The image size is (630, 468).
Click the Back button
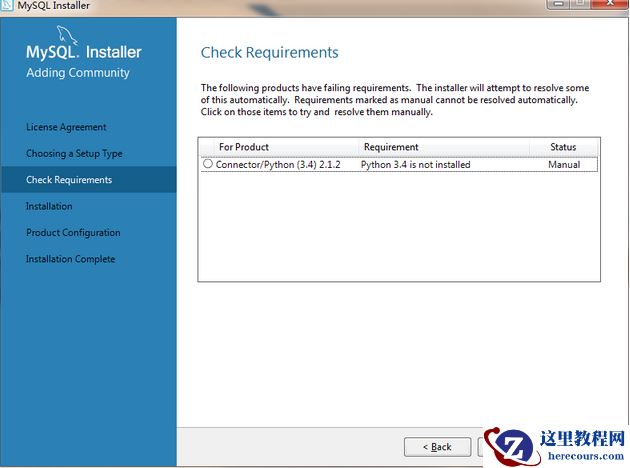437,447
